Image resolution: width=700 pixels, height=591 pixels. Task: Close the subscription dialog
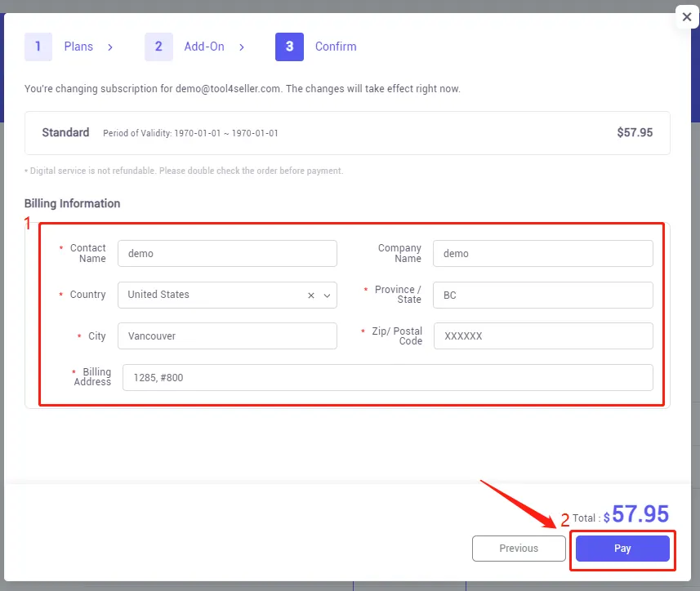click(x=687, y=16)
